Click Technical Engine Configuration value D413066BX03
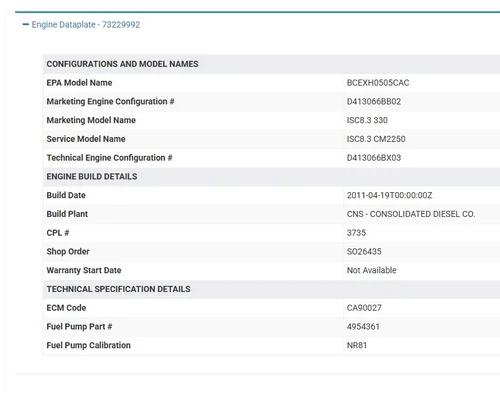500x400 pixels. click(374, 158)
